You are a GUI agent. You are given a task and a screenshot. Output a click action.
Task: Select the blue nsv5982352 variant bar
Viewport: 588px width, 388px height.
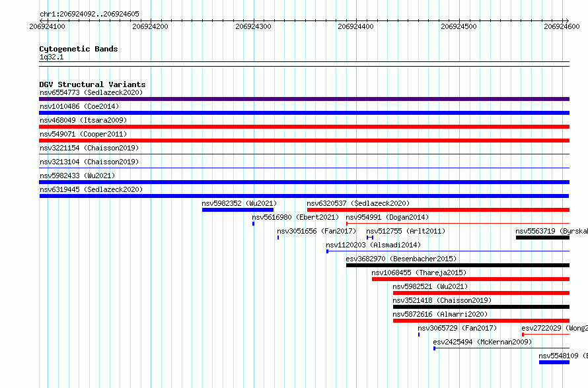point(238,210)
